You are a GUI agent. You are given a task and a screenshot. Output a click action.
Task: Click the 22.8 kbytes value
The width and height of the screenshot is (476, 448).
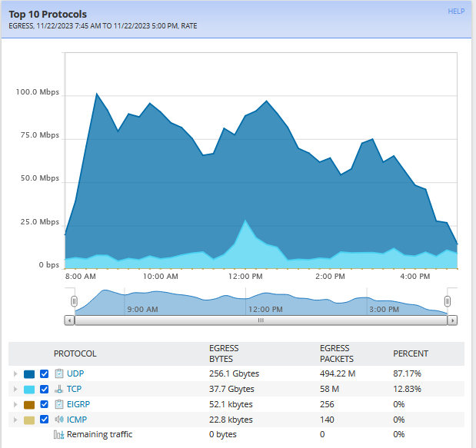point(231,420)
